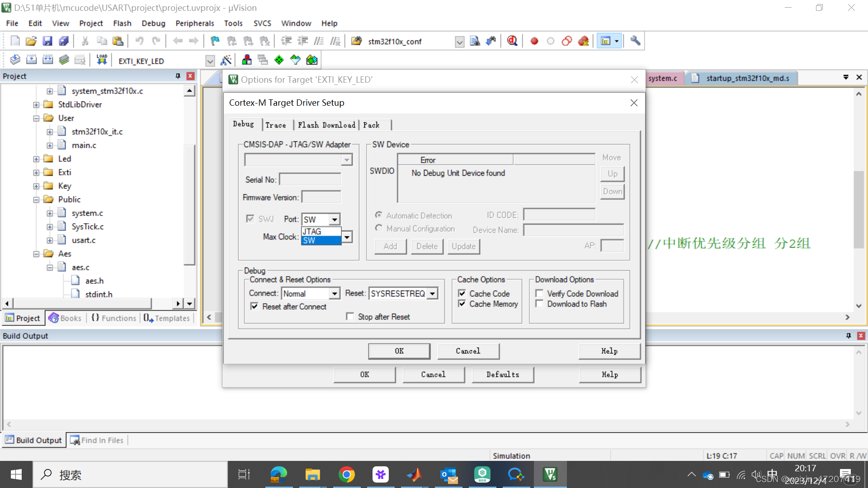Click the Defaults button
The image size is (868, 488).
502,375
